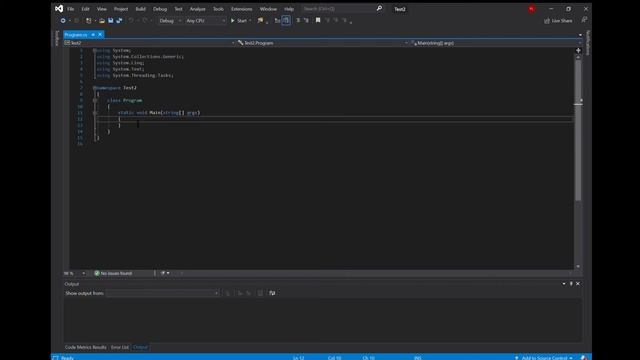This screenshot has width=640, height=360.
Task: Select the Program.cs document tab
Action: click(76, 35)
